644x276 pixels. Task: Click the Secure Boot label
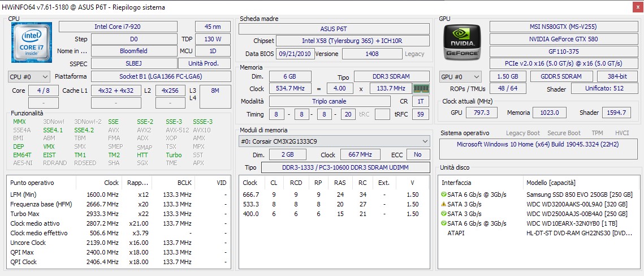(564, 133)
